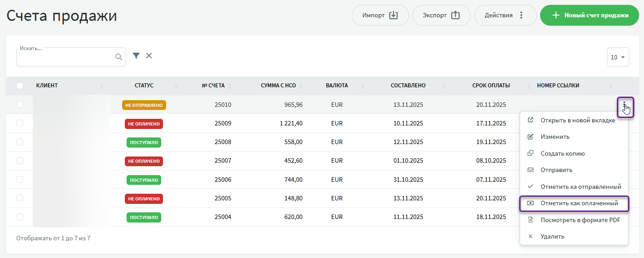Select the checkbox for invoice 25006
The height and width of the screenshot is (258, 644).
point(20,180)
